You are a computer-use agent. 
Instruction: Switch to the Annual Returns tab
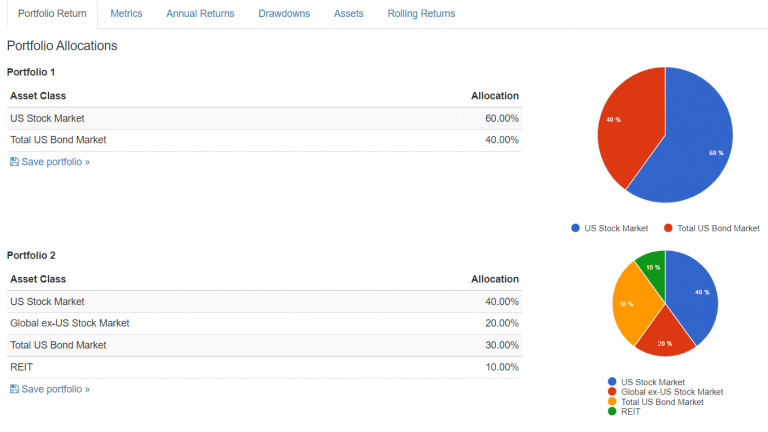[200, 14]
